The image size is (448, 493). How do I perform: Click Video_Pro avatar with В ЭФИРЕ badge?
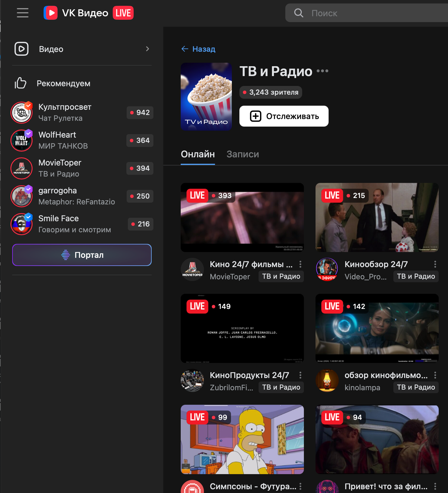pyautogui.click(x=327, y=269)
